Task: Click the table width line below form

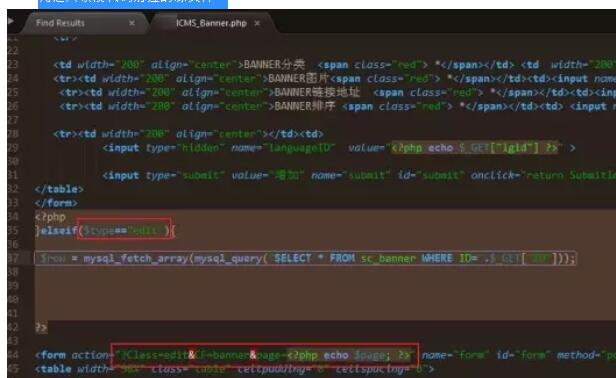Action: tap(235, 369)
